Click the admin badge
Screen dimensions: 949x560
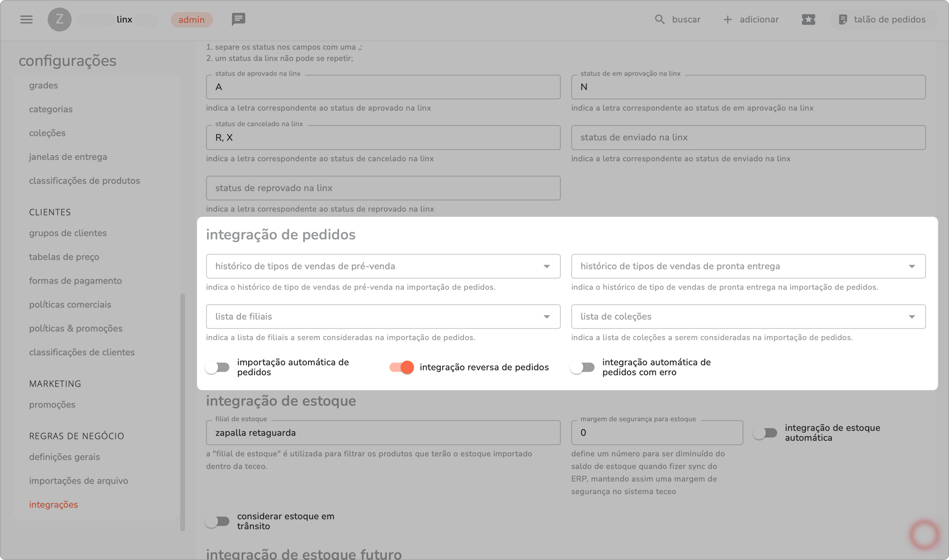point(191,19)
